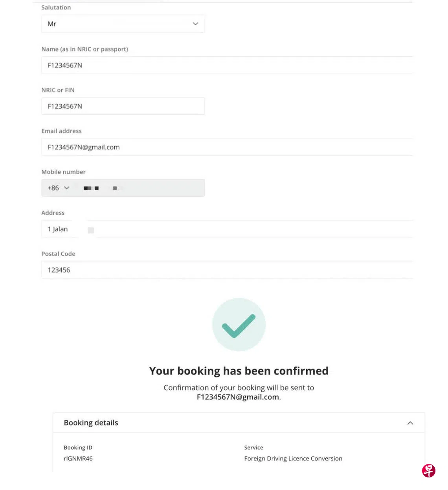Collapse Booking details using the up chevron
Screen dimensions: 448x490
click(x=410, y=423)
